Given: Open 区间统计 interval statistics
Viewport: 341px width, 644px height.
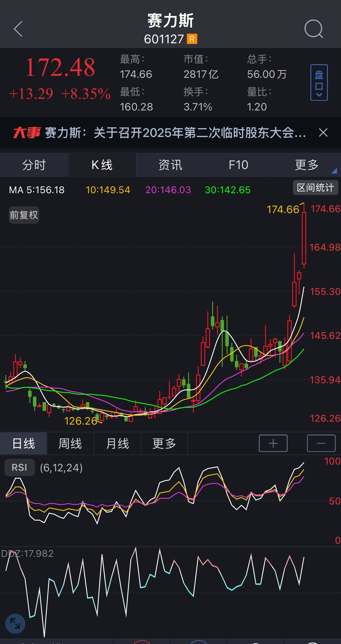Looking at the screenshot, I should pyautogui.click(x=315, y=188).
